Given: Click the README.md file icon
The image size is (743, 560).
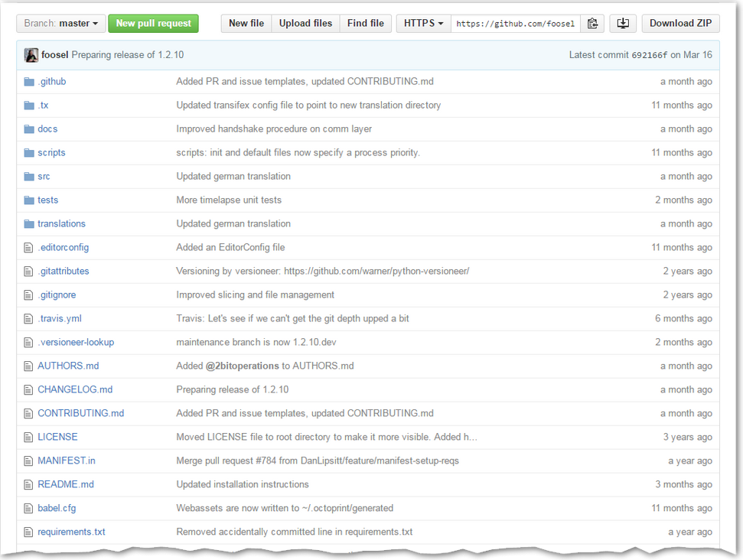Looking at the screenshot, I should coord(29,485).
